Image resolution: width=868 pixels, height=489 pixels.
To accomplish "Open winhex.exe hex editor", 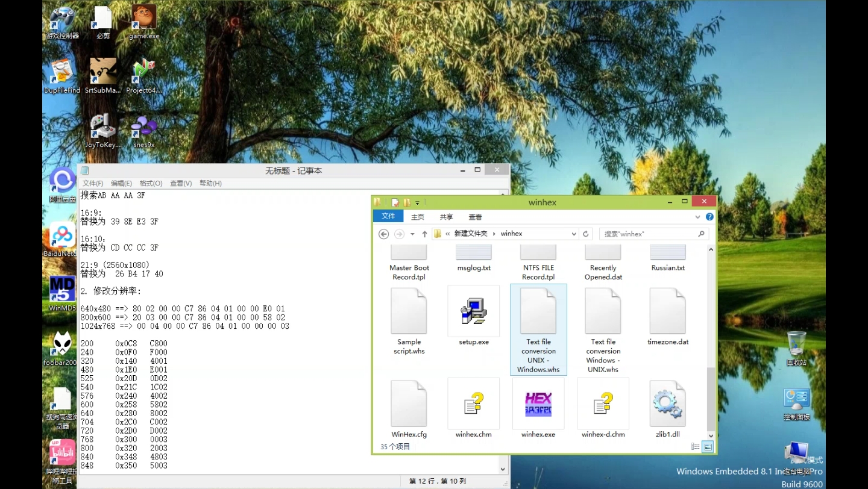I will point(538,403).
